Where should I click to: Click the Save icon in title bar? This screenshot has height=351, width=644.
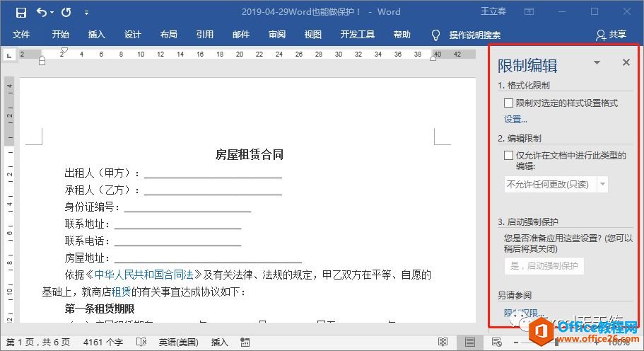[21, 12]
